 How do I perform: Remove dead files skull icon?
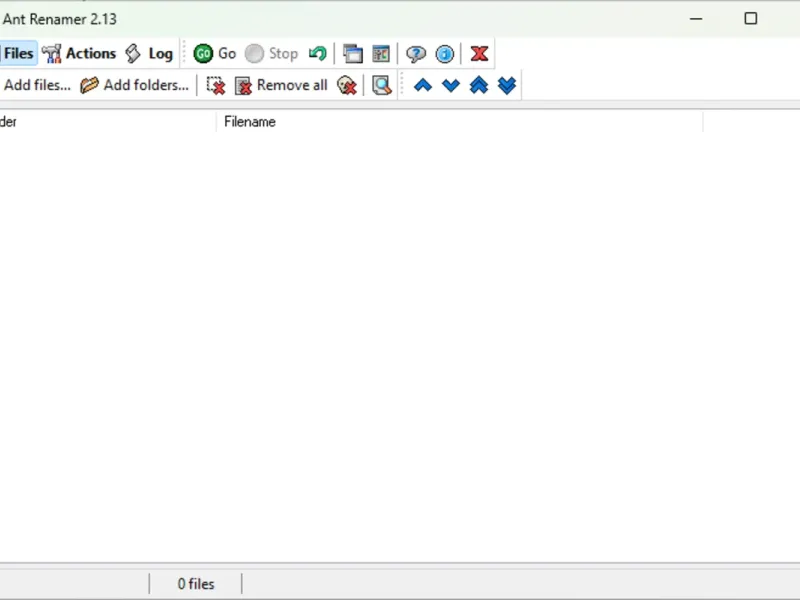[x=347, y=85]
